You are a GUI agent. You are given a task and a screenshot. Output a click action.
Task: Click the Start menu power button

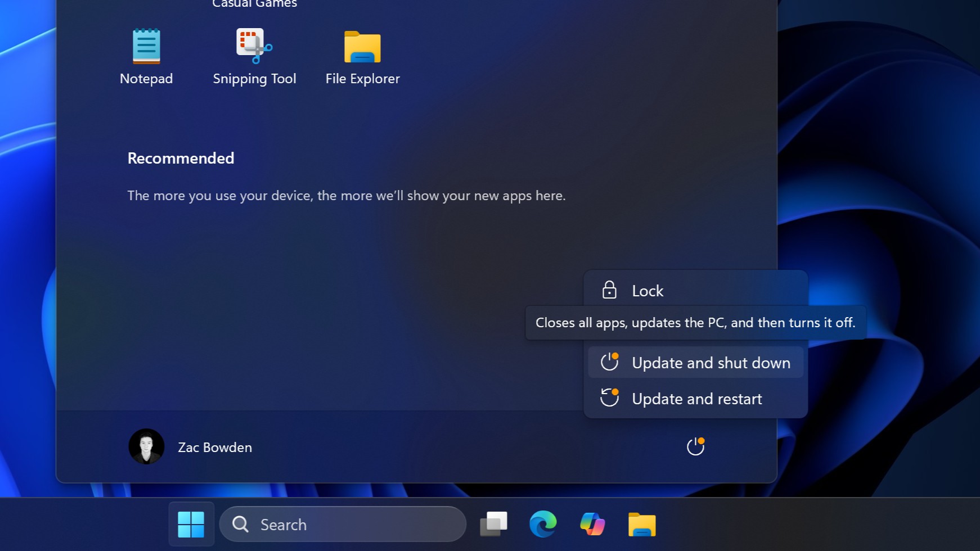(695, 446)
